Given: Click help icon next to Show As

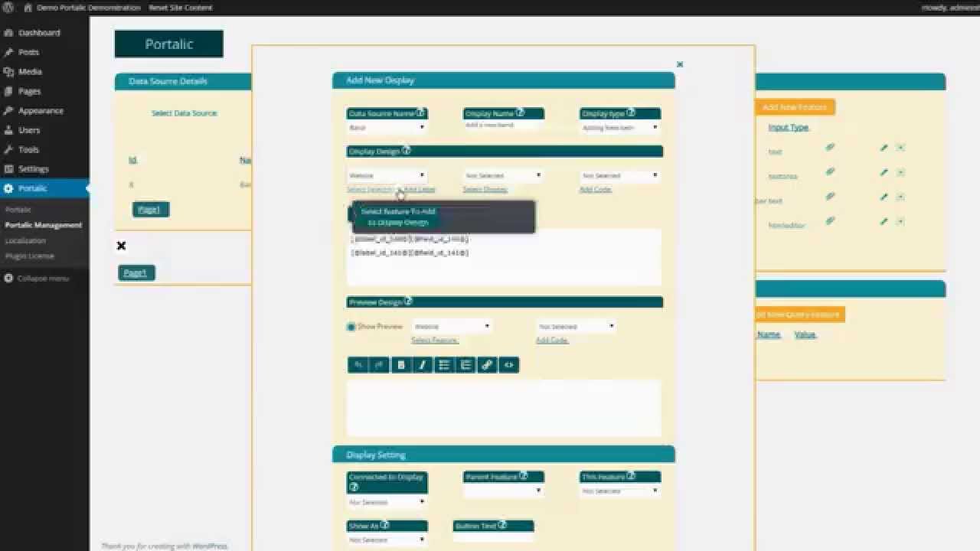Looking at the screenshot, I should pyautogui.click(x=385, y=525).
